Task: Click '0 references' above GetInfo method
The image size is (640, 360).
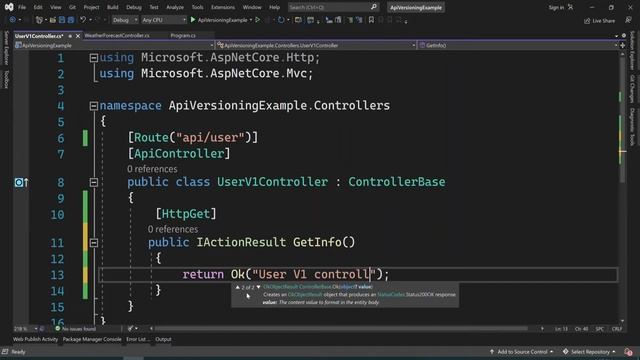Action: point(173,229)
